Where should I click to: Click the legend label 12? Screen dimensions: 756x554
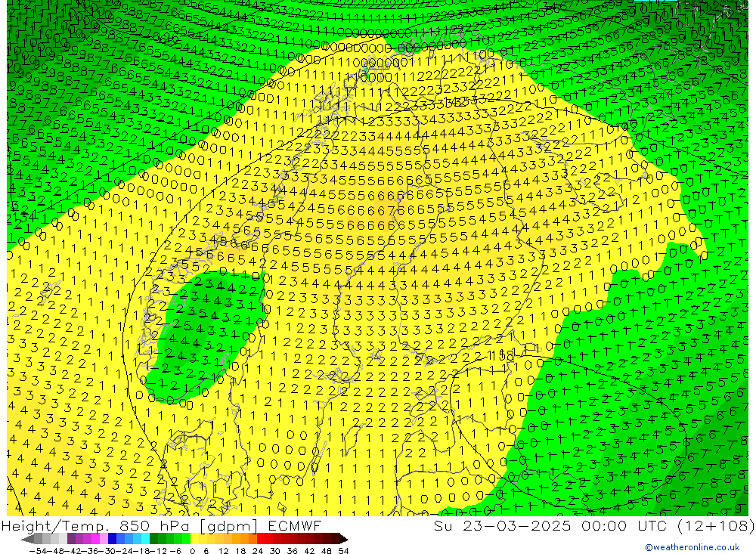[x=224, y=551]
